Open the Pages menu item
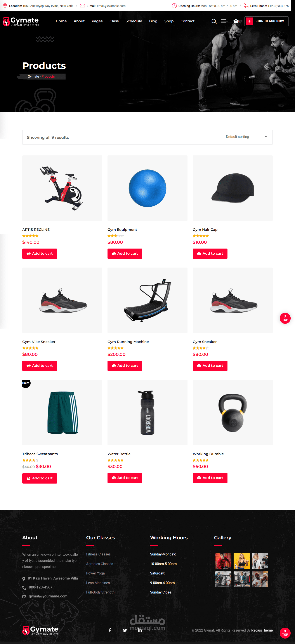295x644 pixels. coord(97,21)
